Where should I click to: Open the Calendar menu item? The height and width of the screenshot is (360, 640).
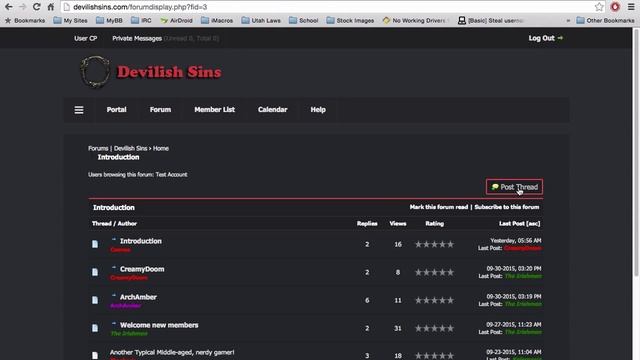(272, 109)
